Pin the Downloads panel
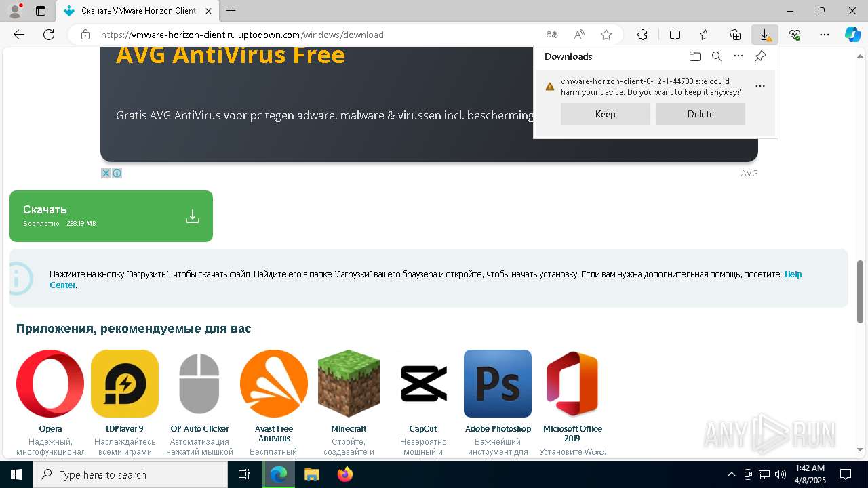The height and width of the screenshot is (488, 868). coord(760,56)
